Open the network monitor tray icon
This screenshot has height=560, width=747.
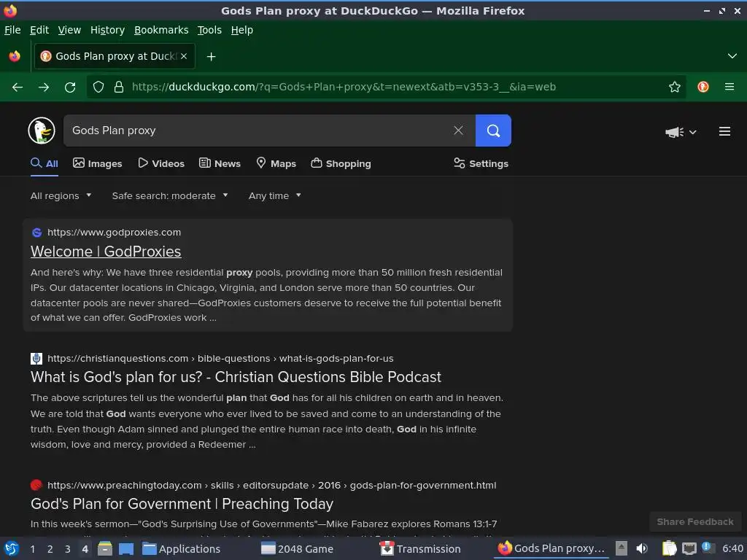[x=689, y=549]
